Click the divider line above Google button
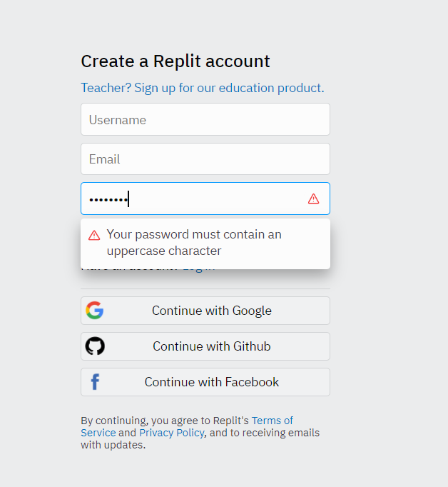This screenshot has height=487, width=448. 205,288
